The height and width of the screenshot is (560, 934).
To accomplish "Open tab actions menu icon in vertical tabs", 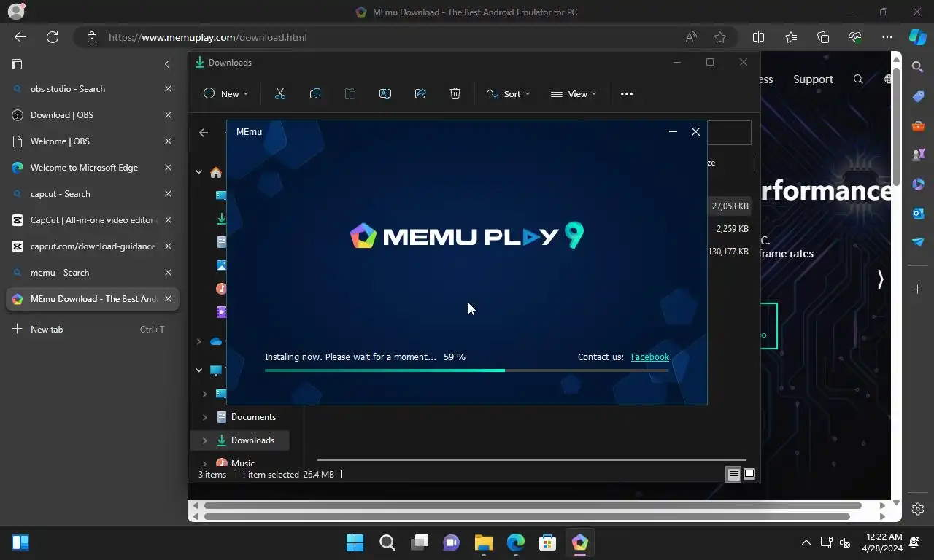I will coord(17,64).
